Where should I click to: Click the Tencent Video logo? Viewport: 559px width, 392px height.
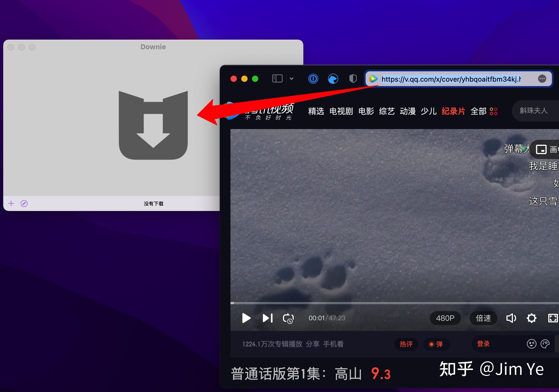point(259,111)
